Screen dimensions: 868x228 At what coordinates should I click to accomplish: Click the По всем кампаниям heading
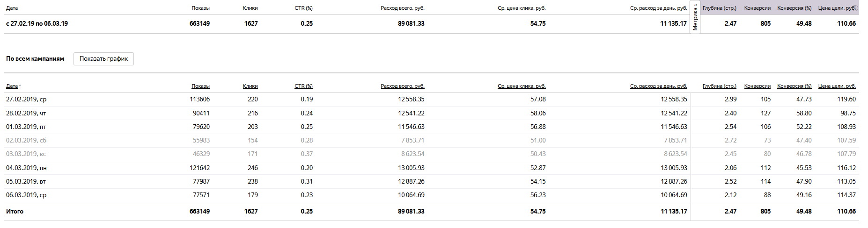[x=35, y=59]
